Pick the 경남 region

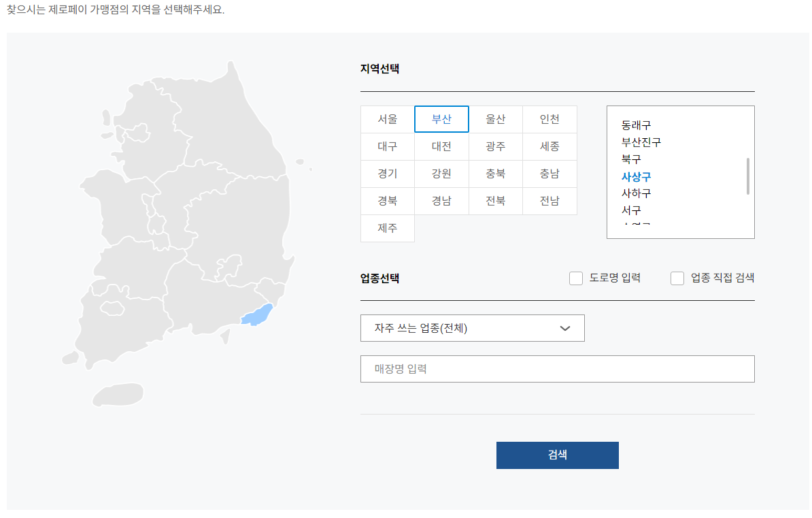coord(441,201)
